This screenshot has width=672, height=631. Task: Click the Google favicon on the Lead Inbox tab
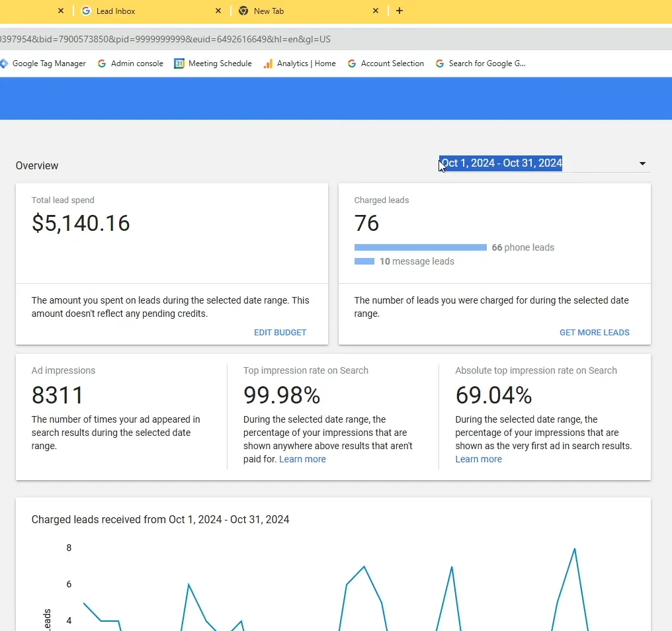pos(86,11)
